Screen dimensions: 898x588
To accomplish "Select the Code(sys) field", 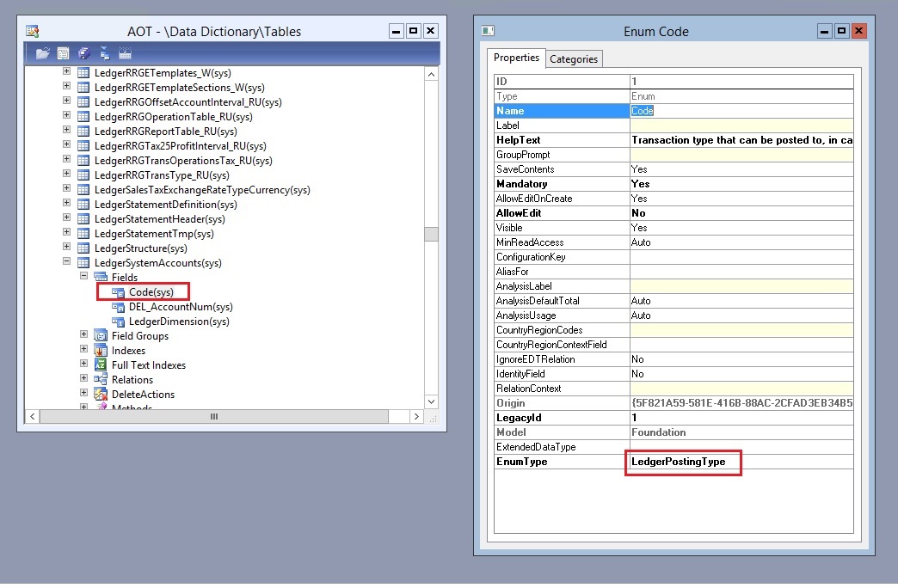I will [151, 292].
